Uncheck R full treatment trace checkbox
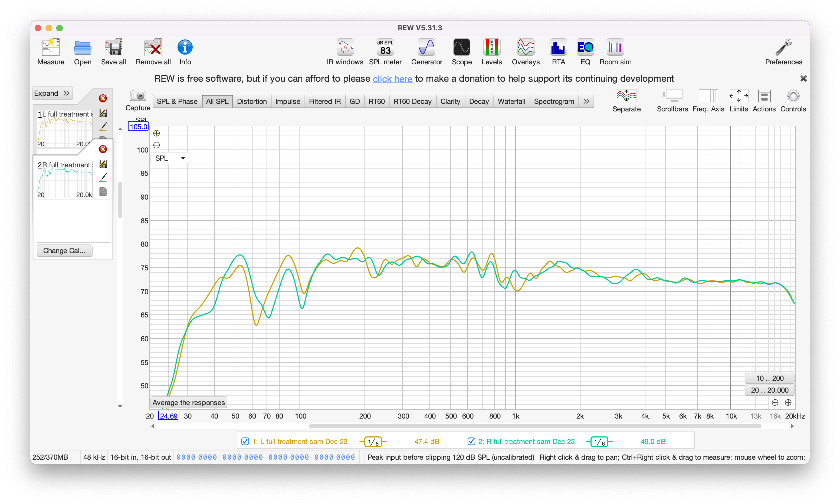Viewport: 840px width, 504px height. (x=471, y=441)
